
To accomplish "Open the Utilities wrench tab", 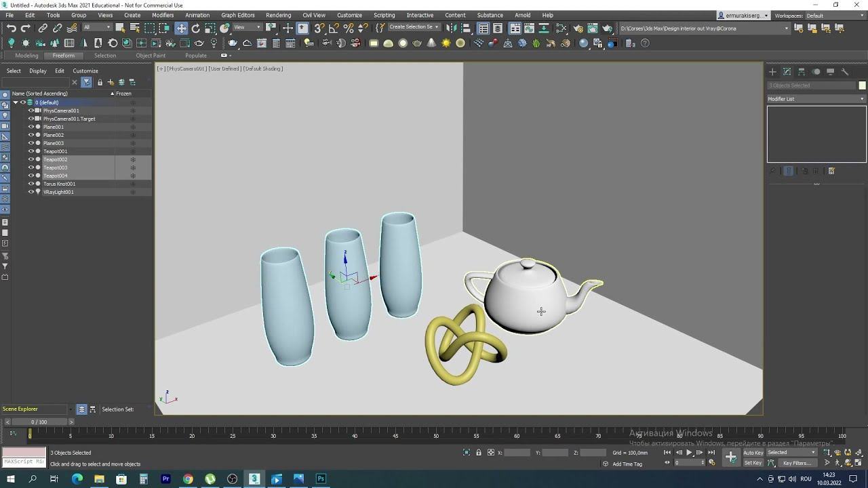I will pos(845,71).
